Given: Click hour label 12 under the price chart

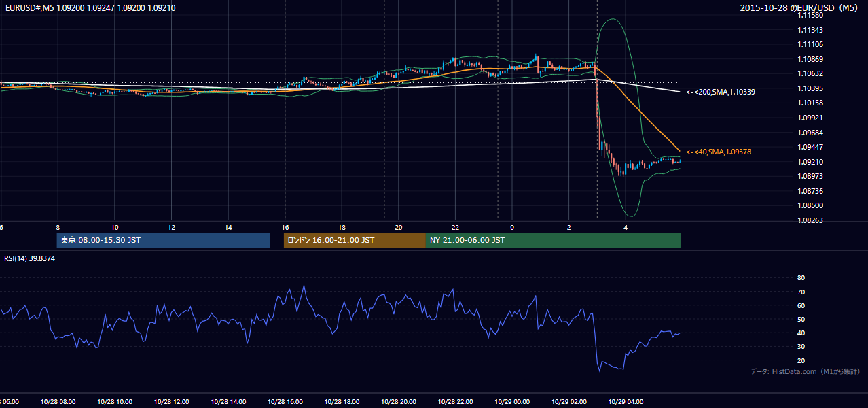Looking at the screenshot, I should click(x=172, y=227).
